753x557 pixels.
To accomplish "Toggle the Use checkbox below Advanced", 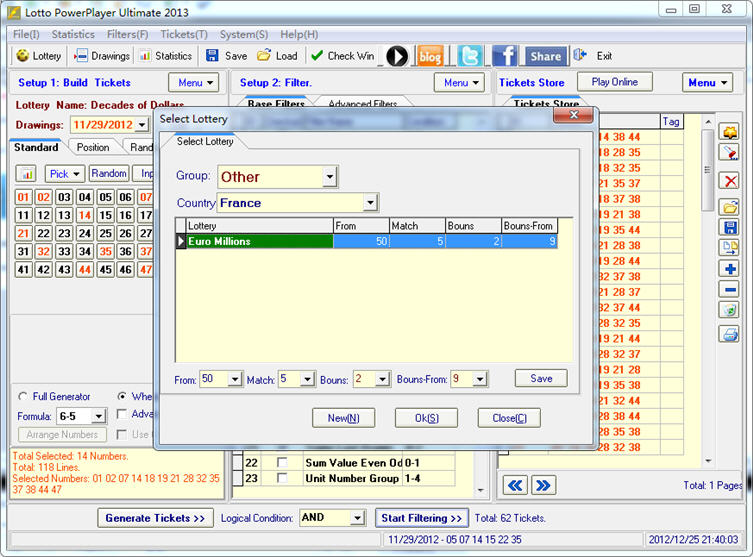I will [122, 435].
